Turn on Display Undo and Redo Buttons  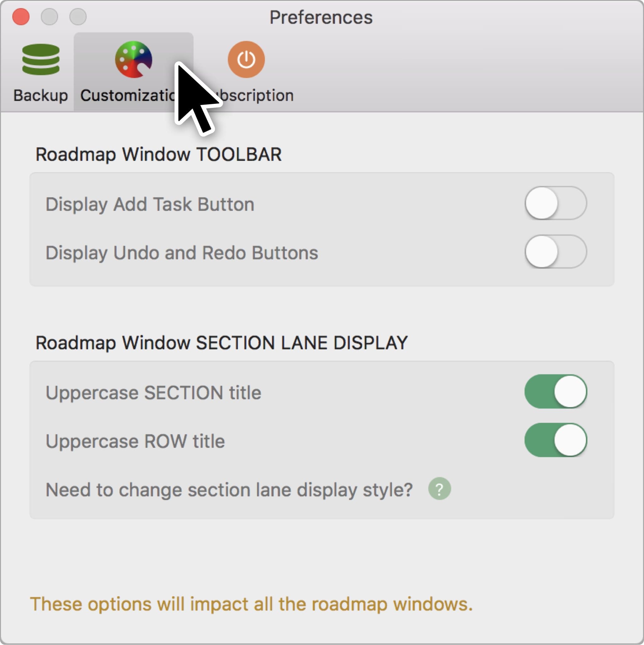pos(555,252)
